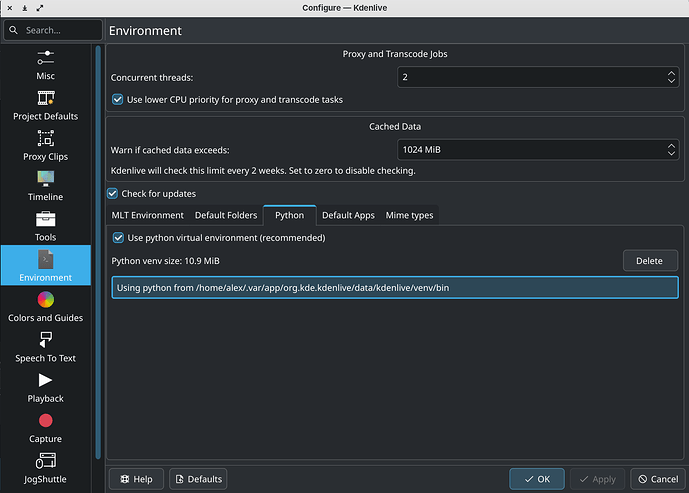Switch to Default Apps tab
This screenshot has width=689, height=493.
(x=348, y=215)
